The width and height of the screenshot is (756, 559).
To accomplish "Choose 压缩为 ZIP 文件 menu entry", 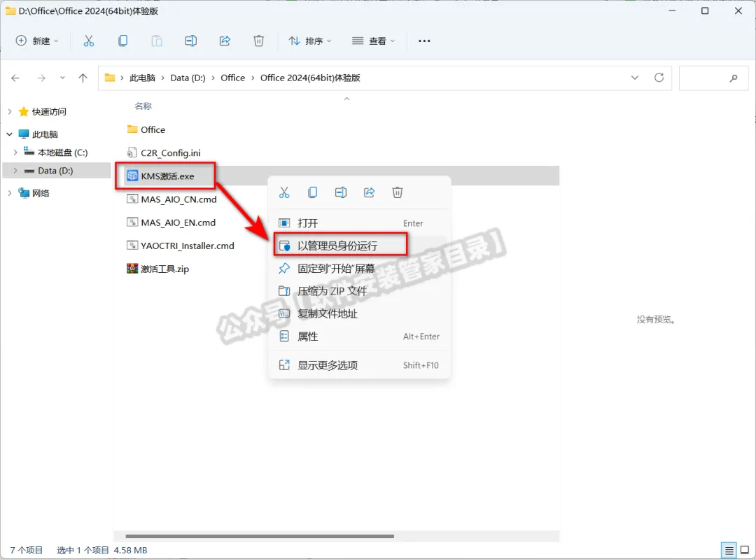I will click(359, 291).
